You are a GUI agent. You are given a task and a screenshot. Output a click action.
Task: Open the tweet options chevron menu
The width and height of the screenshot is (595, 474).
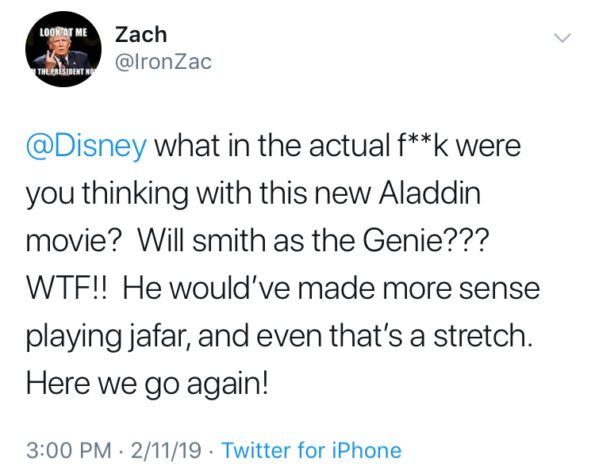[562, 38]
